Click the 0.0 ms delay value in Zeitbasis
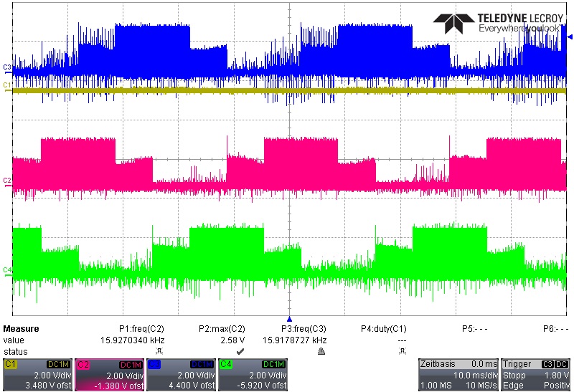 coord(484,364)
